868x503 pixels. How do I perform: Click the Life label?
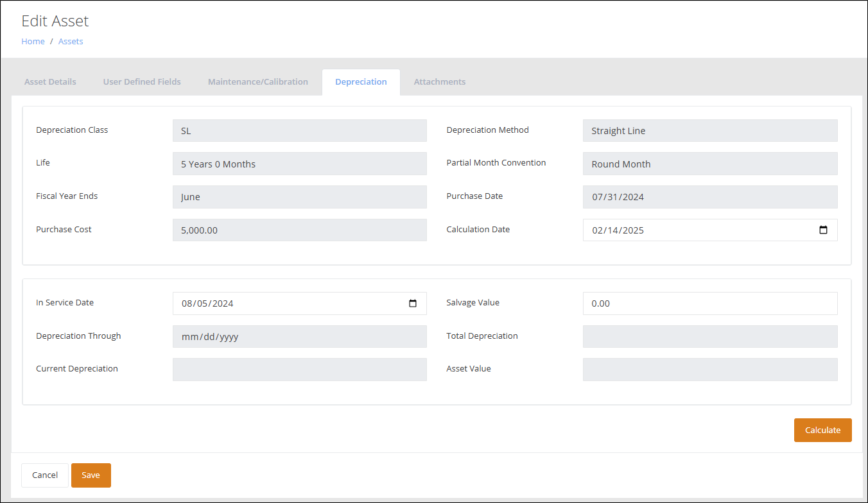click(43, 163)
